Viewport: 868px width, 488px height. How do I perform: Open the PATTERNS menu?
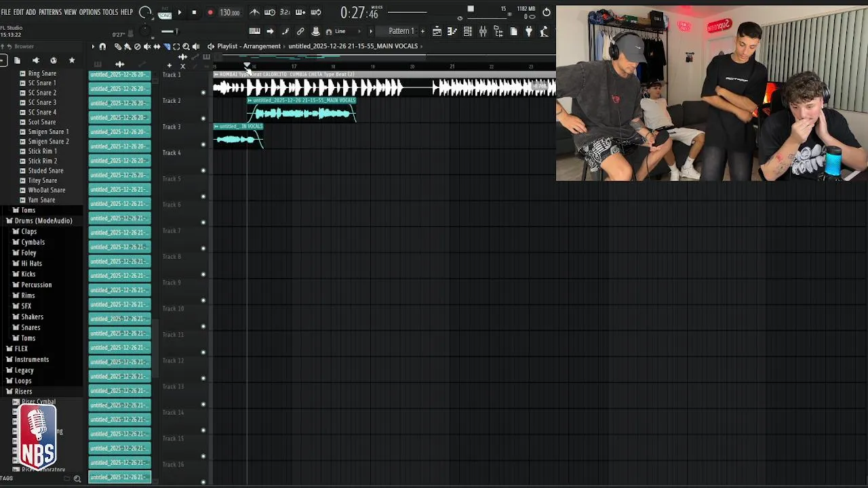(50, 12)
